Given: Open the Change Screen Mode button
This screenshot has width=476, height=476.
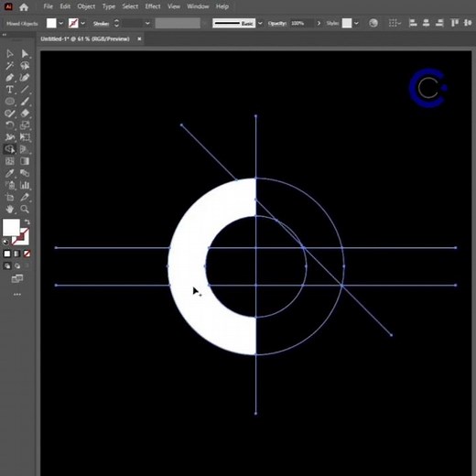Looking at the screenshot, I should (x=17, y=278).
